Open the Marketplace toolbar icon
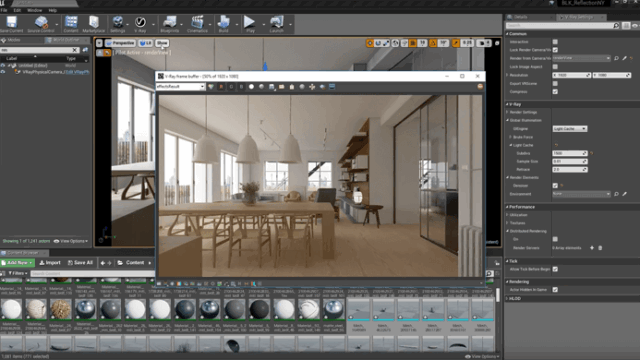 [x=93, y=24]
